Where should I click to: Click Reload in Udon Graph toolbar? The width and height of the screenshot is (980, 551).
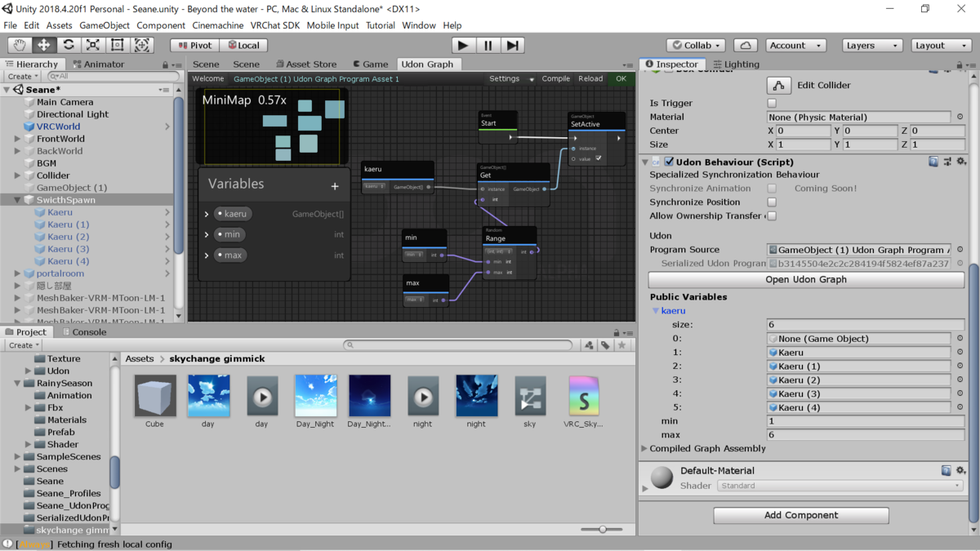590,79
